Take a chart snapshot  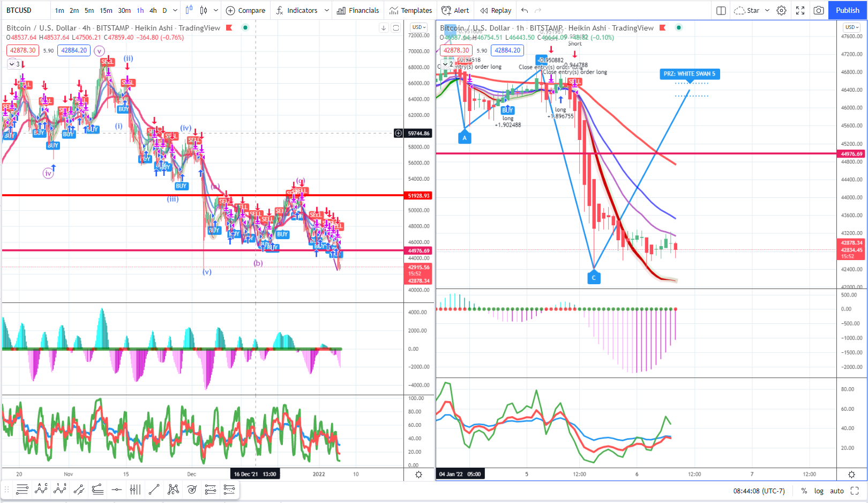coord(819,10)
